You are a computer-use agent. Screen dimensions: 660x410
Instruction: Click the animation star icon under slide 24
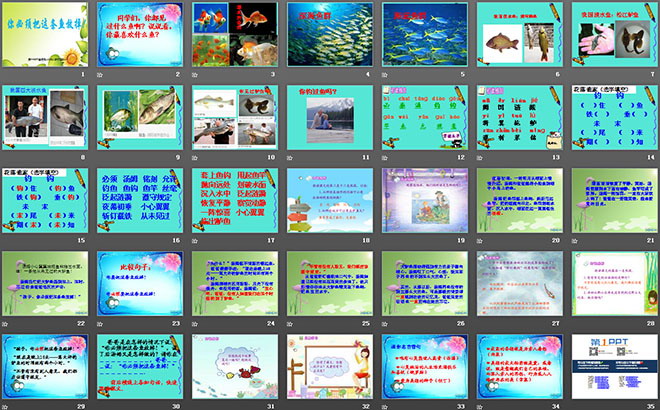(195, 324)
